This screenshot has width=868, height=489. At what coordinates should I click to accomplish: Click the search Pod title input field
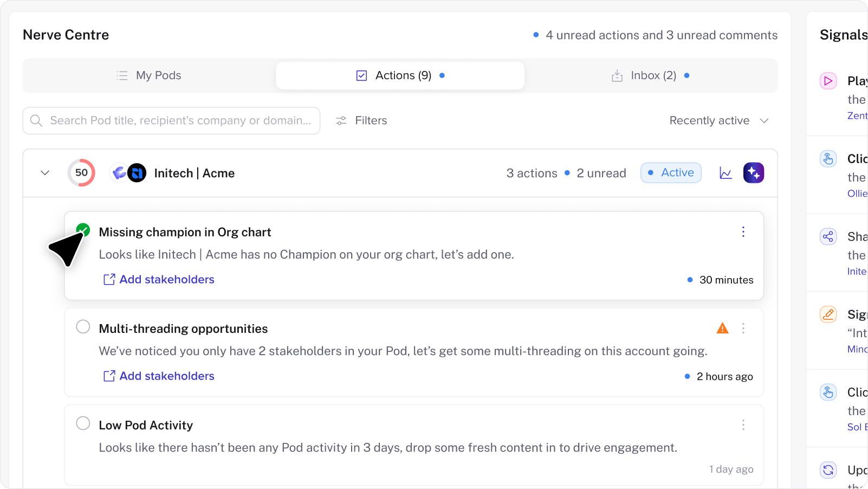pyautogui.click(x=171, y=120)
